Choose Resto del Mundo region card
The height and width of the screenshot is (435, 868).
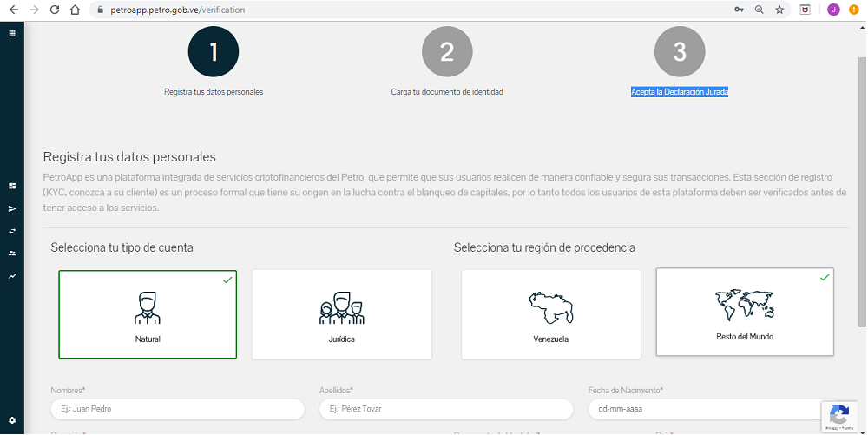[745, 312]
